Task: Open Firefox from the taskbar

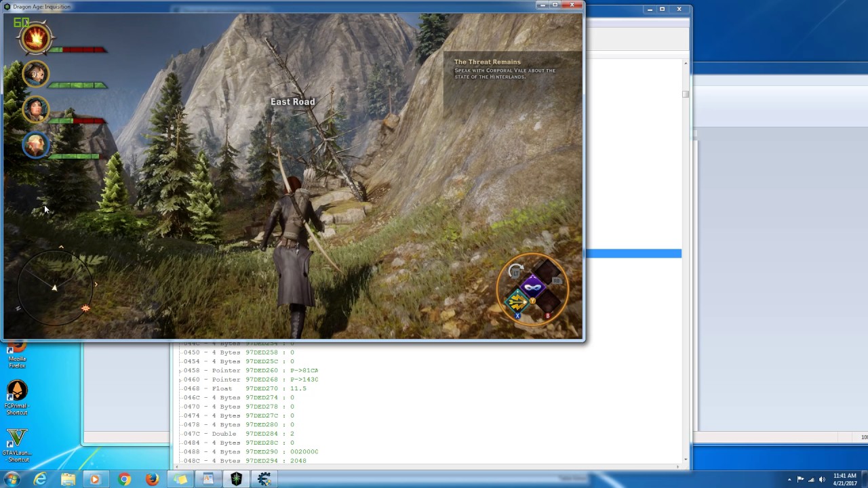Action: [152, 479]
